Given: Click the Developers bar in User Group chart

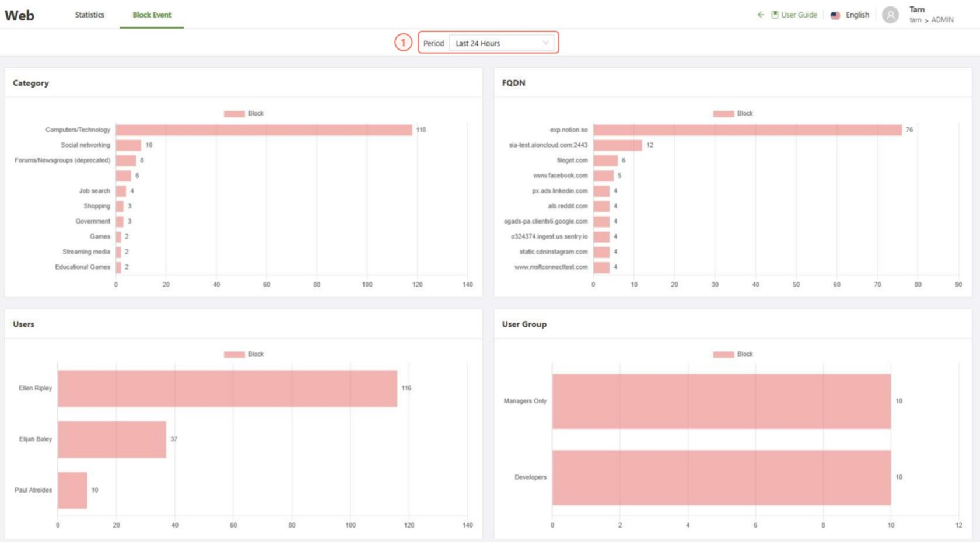Looking at the screenshot, I should click(x=721, y=477).
